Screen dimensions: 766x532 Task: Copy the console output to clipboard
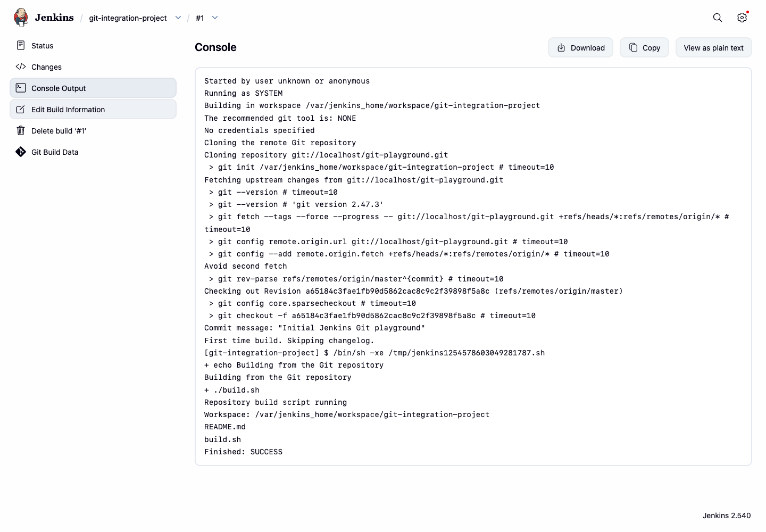click(x=644, y=47)
